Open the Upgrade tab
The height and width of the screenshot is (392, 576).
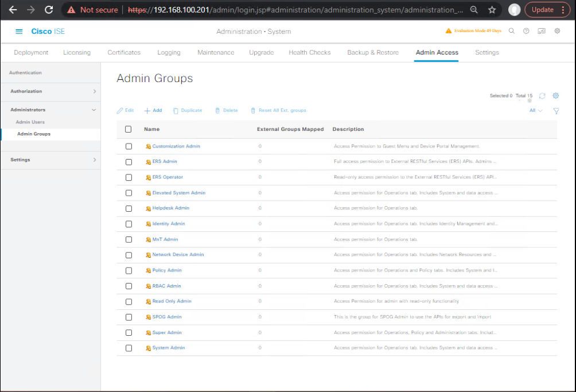[x=262, y=53]
